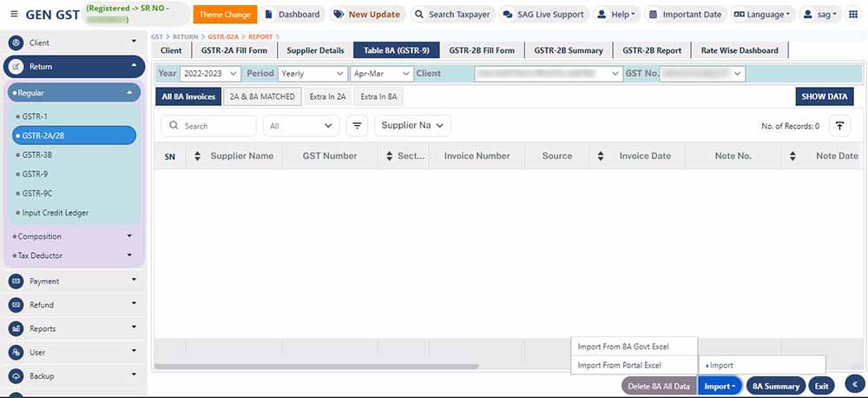Select the 2A & 8A MATCHED filter

(x=262, y=96)
